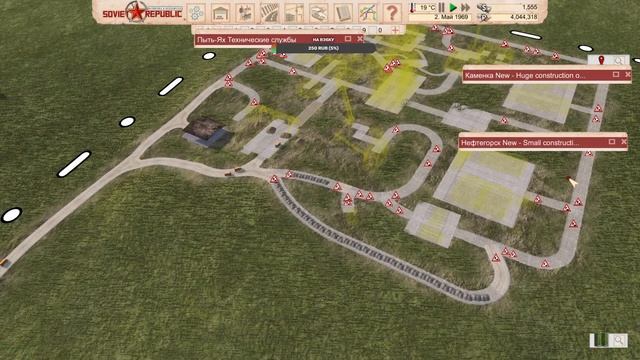Open the gears resources toolbar icon
640x360 pixels.
pos(196,13)
